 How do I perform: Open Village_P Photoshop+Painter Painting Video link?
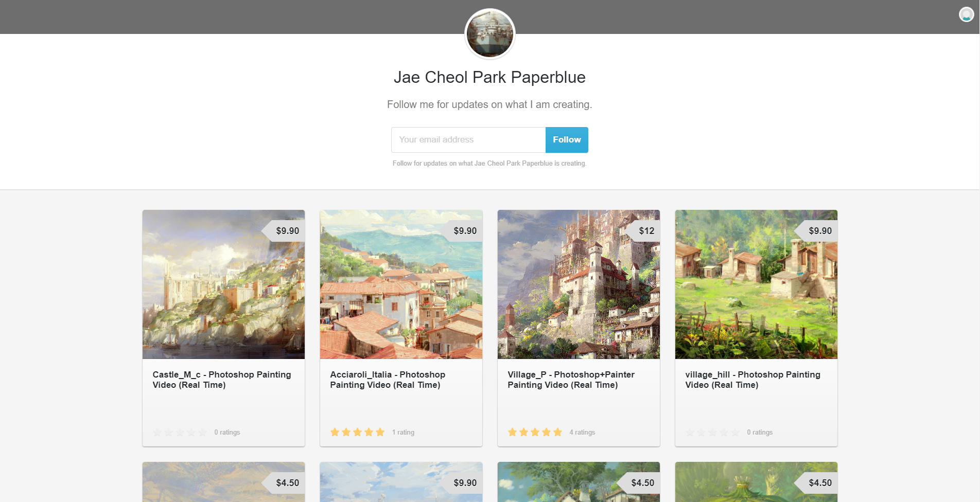(571, 380)
